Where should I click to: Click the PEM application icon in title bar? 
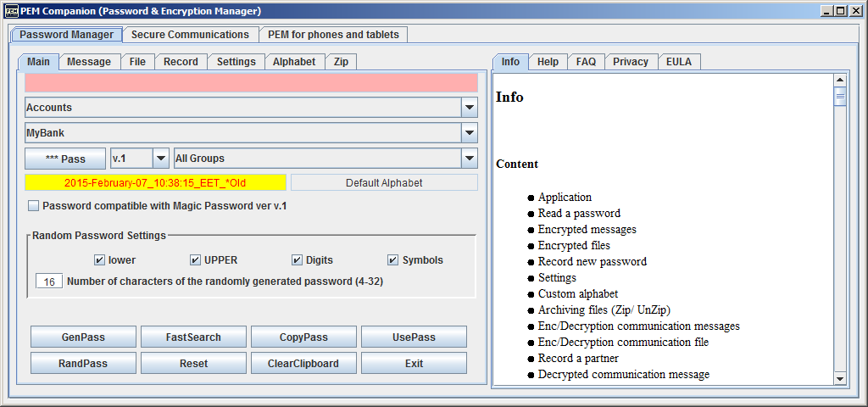[x=12, y=11]
